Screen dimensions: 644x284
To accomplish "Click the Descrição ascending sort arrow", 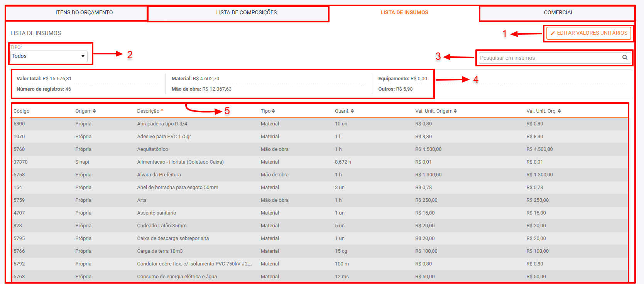I will click(x=162, y=110).
